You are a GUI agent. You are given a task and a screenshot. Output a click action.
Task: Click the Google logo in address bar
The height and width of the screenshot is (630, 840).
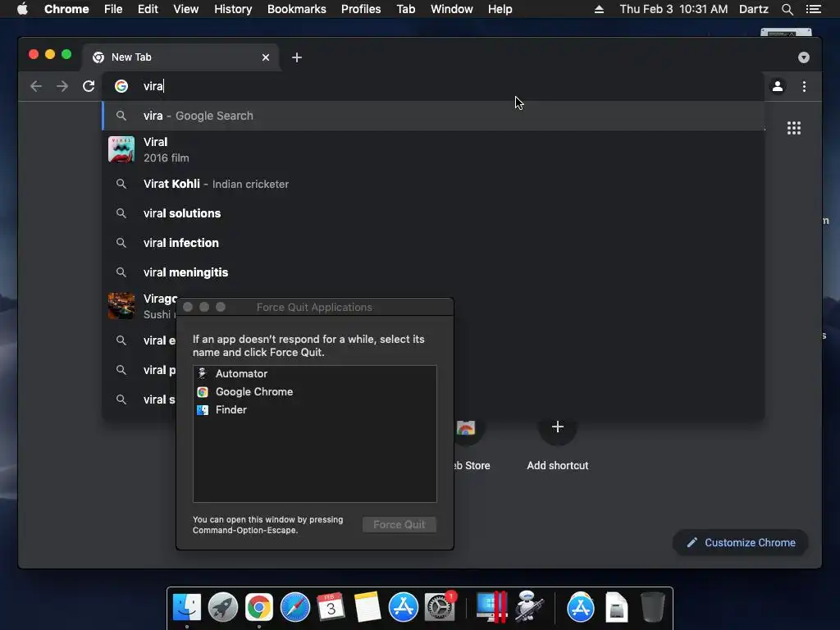click(121, 86)
